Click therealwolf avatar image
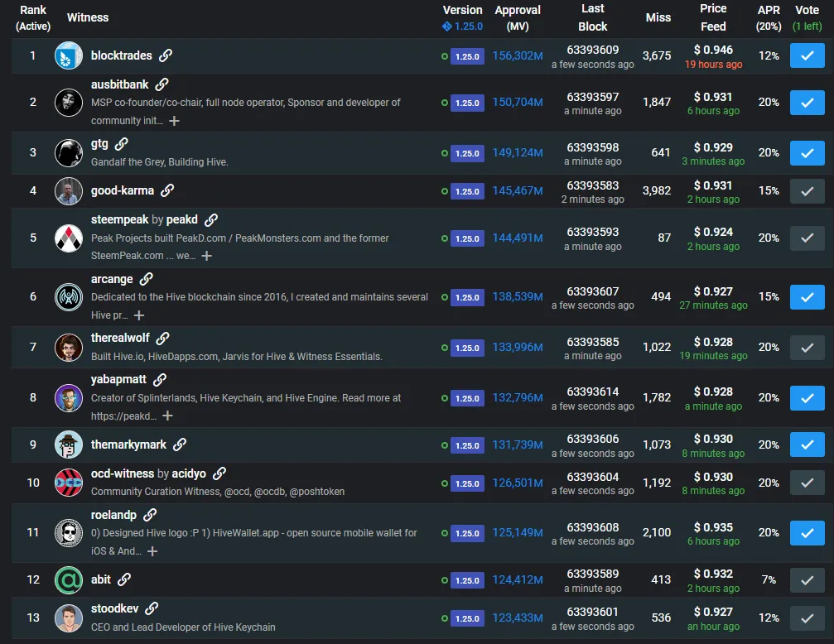This screenshot has height=644, width=834. pos(69,348)
